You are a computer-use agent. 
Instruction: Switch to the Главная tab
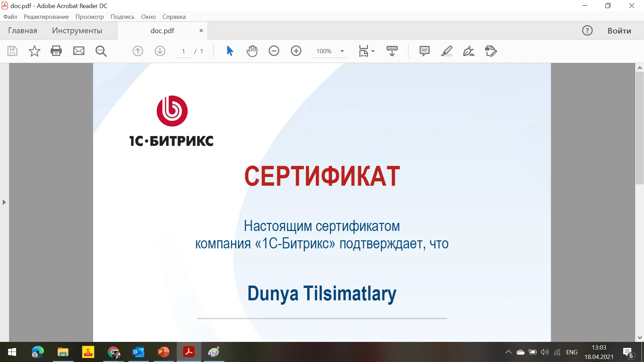(22, 31)
